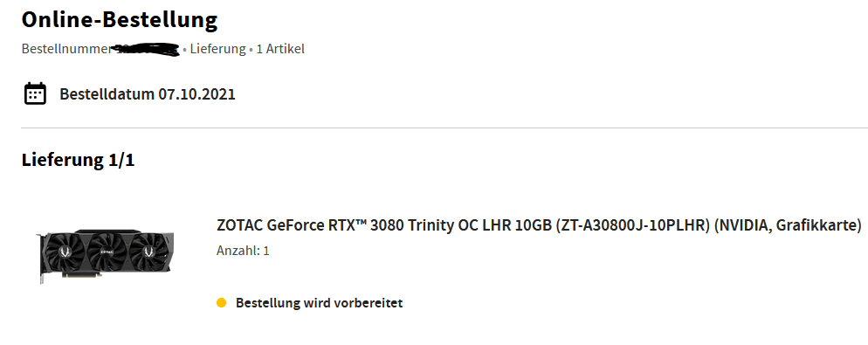Viewport: 868px width, 345px height.
Task: Select "Lieferung" in the order summary line
Action: [217, 49]
